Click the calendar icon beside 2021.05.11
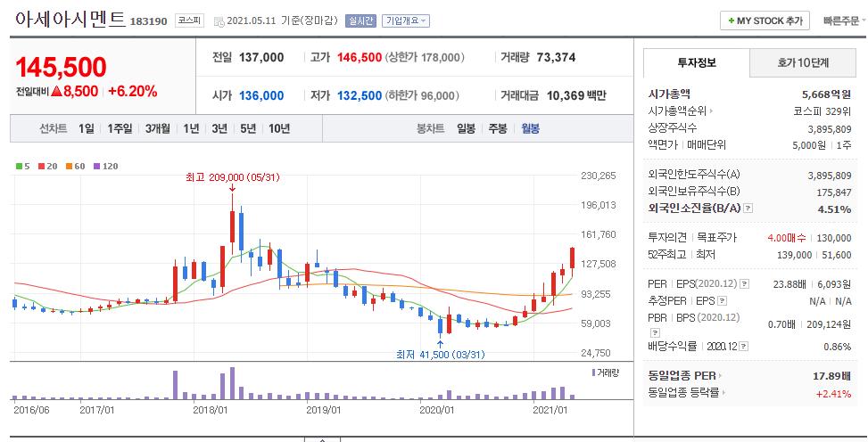This screenshot has height=442, width=868. [x=219, y=21]
